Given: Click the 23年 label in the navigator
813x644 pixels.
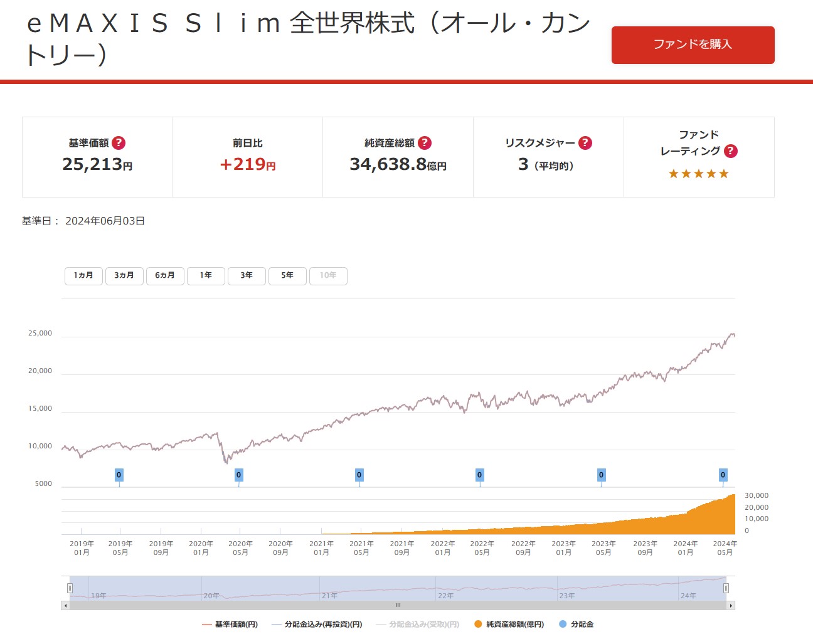Looking at the screenshot, I should click(567, 596).
